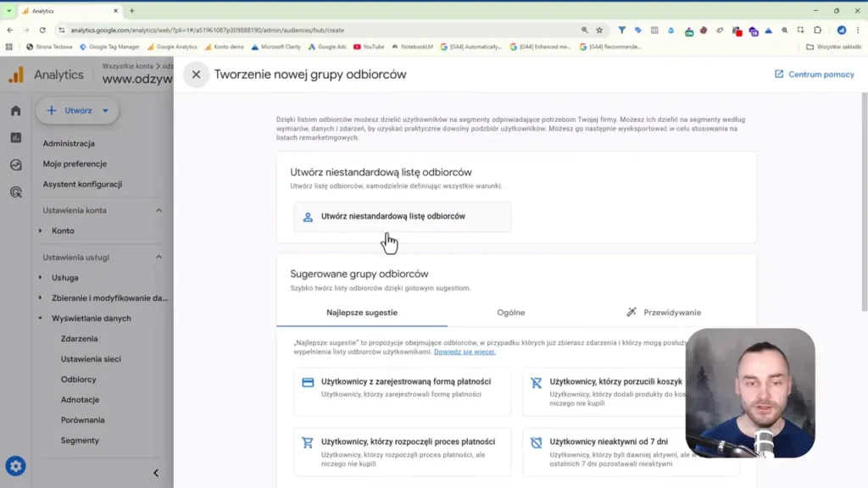Open the Chrome three-dot menu
Screen dimensions: 868x488
click(x=858, y=30)
